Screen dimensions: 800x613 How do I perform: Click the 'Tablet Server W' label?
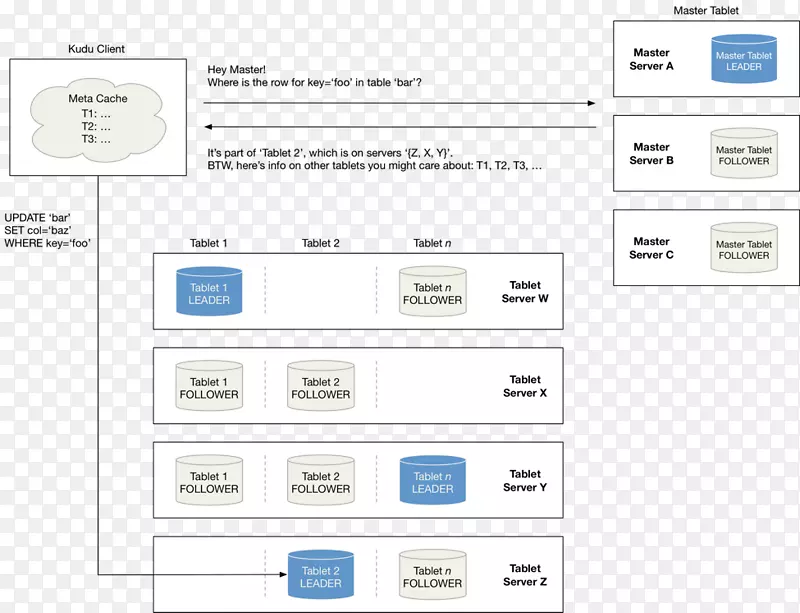pos(525,292)
